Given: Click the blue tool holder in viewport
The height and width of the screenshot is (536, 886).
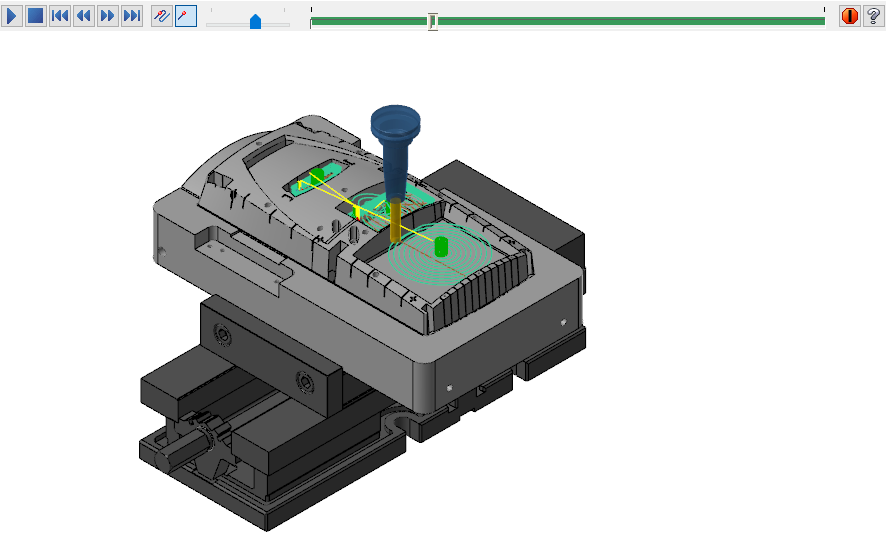Looking at the screenshot, I should [396, 150].
